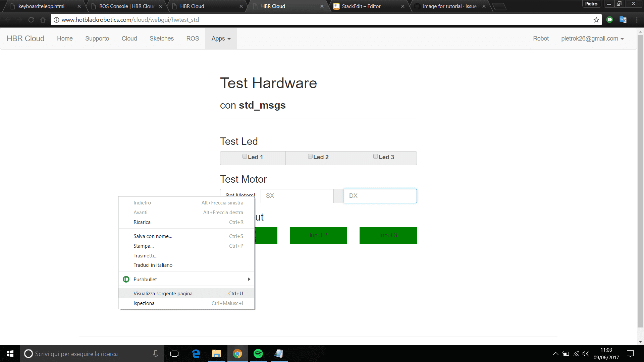Enable the Led 3 checkbox
The width and height of the screenshot is (644, 362).
click(x=376, y=157)
